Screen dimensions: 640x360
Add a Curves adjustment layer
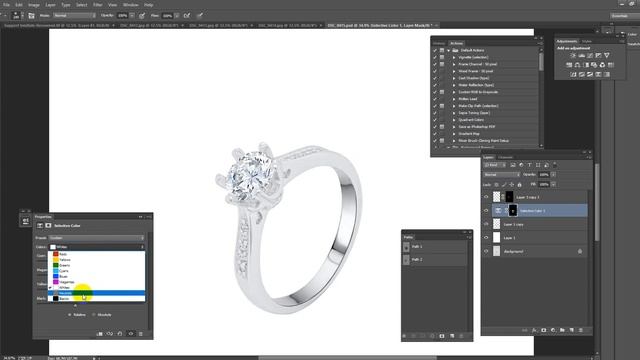[x=590, y=56]
